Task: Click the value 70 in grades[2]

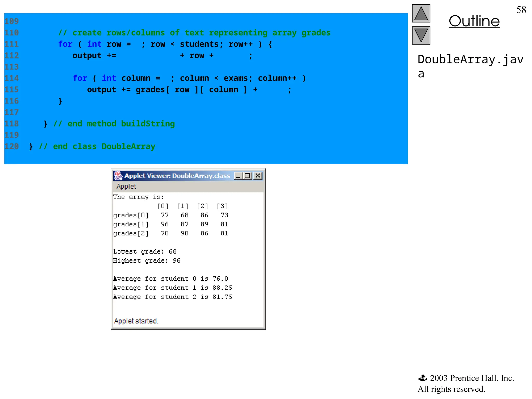Action: pos(165,234)
